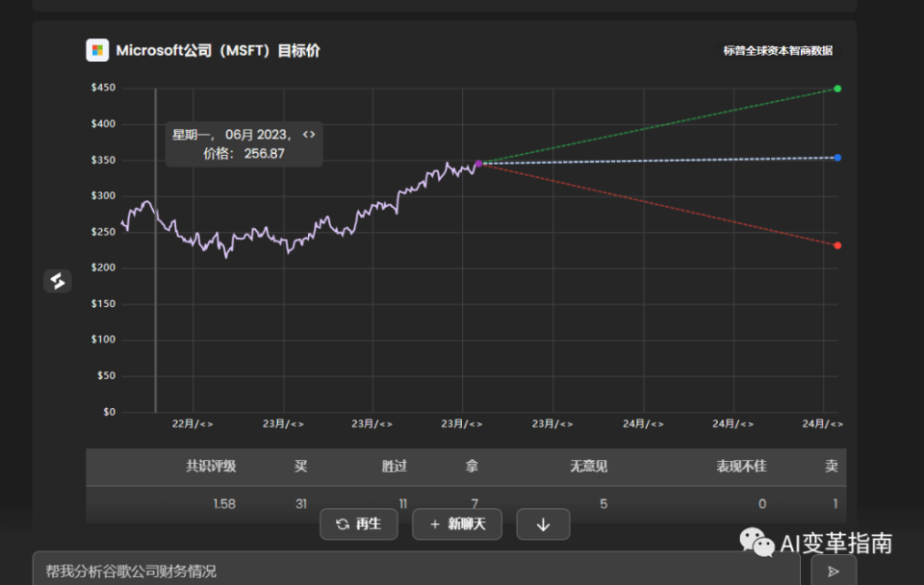Click the app logo icon left of chart

pos(58,281)
